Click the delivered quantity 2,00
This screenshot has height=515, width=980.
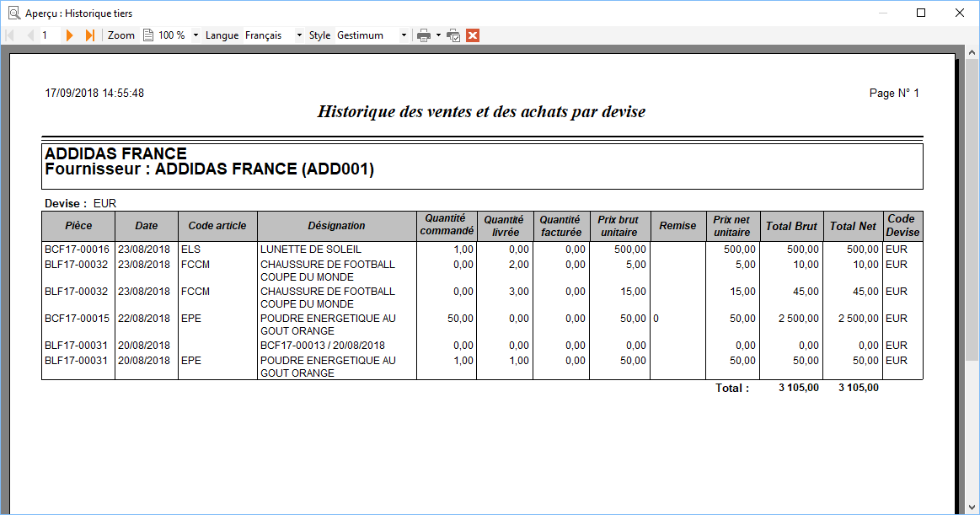click(519, 265)
